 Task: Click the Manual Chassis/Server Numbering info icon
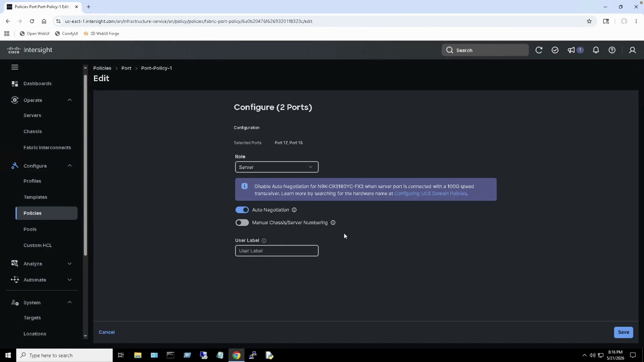click(x=333, y=223)
